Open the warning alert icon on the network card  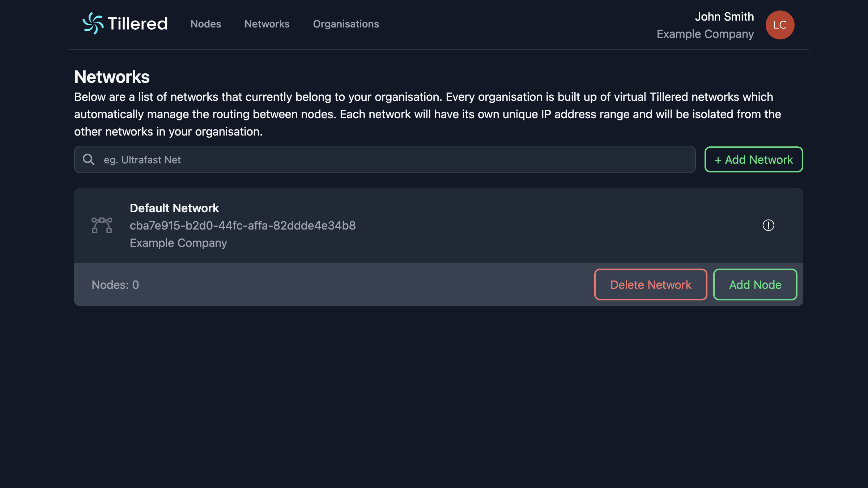pyautogui.click(x=768, y=225)
